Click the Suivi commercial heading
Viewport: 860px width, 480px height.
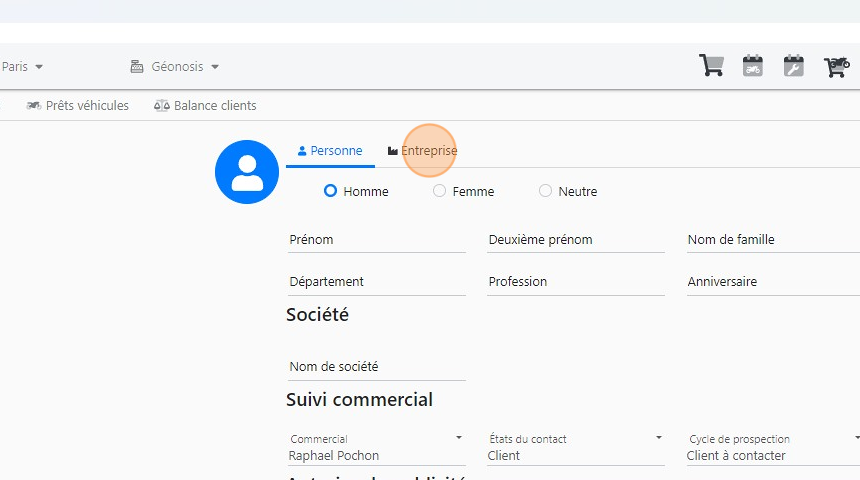point(359,399)
